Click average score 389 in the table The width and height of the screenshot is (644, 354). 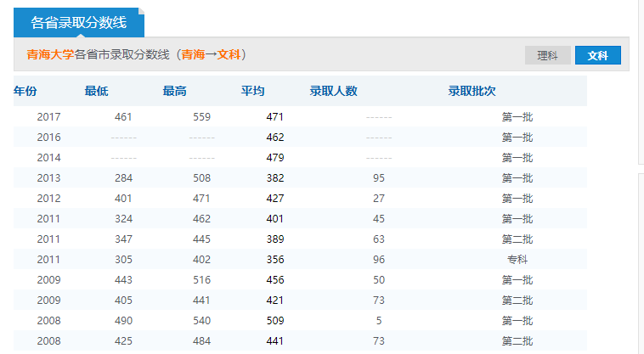tap(274, 239)
